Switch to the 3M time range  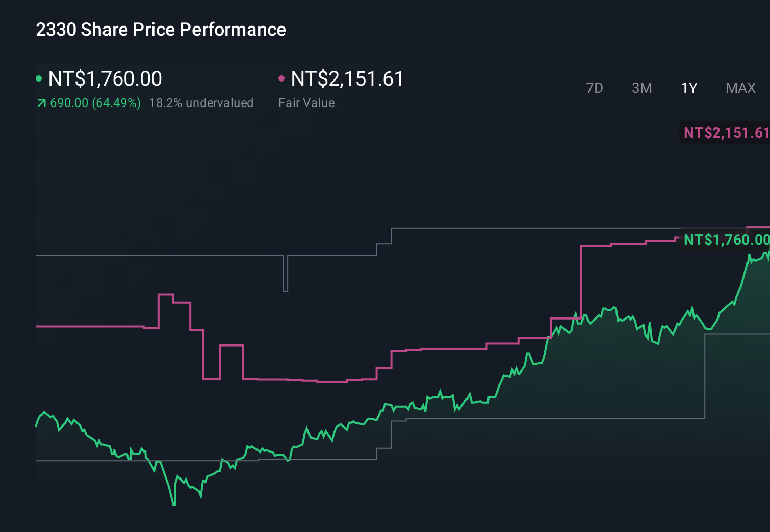(x=641, y=88)
